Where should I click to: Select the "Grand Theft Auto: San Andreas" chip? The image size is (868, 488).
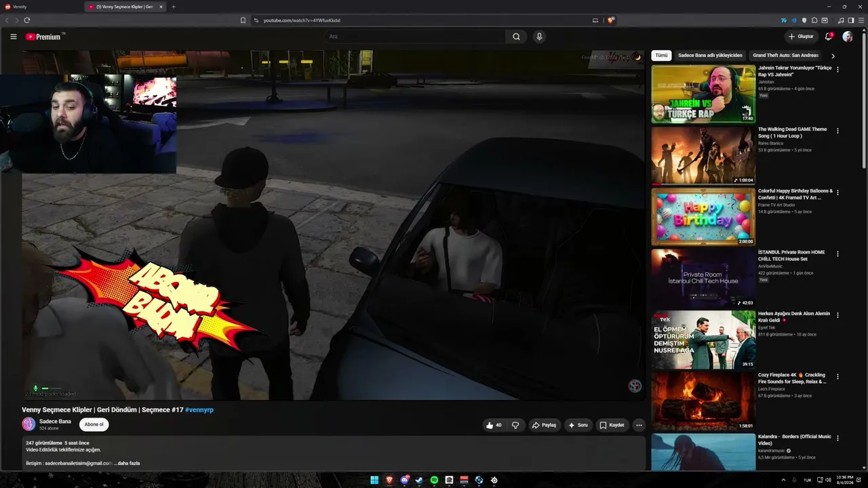(x=785, y=56)
